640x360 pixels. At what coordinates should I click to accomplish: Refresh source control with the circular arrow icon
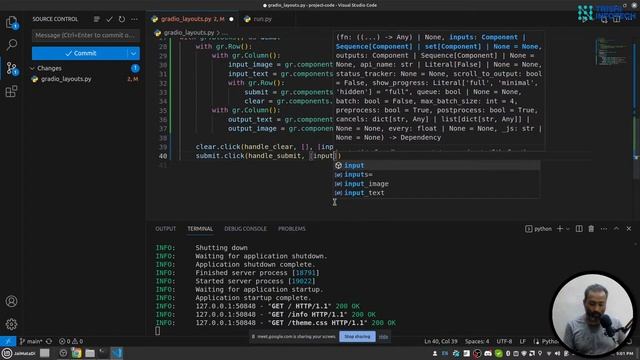tap(122, 19)
